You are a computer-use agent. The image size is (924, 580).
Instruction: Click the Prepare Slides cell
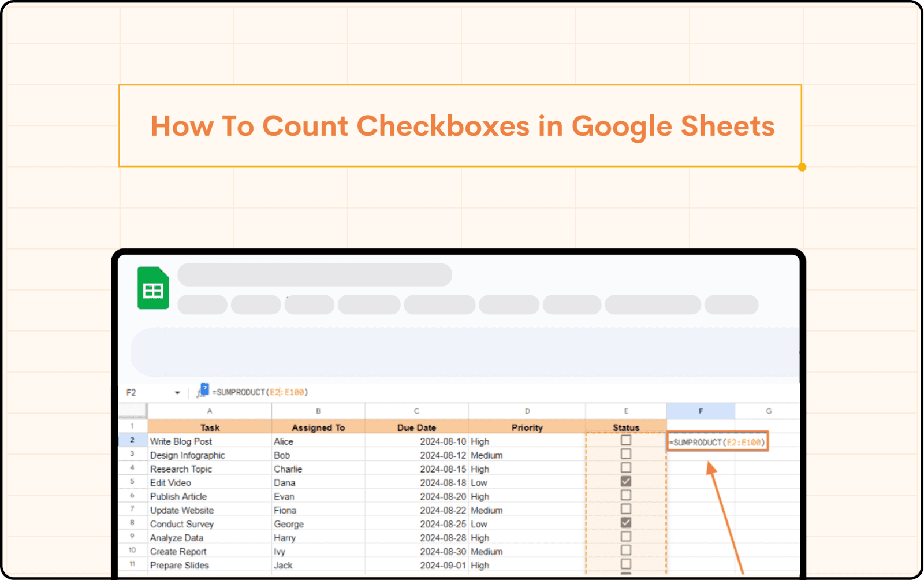[x=210, y=565]
